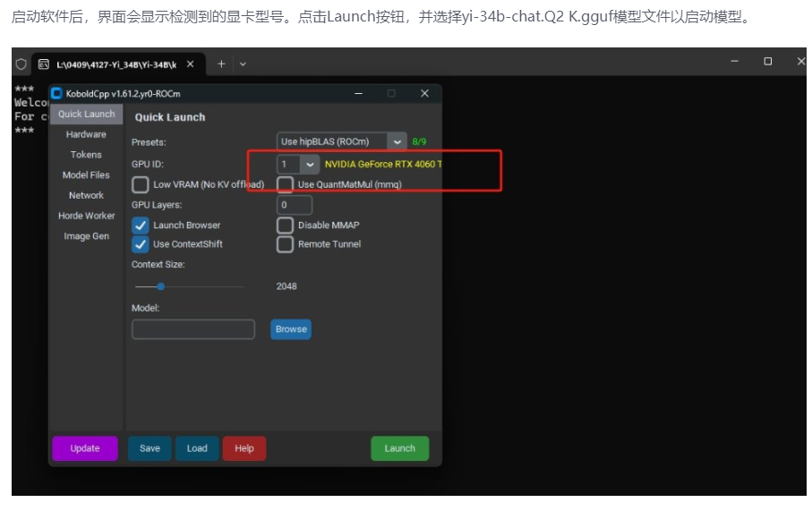This screenshot has width=812, height=511.
Task: Switch to the Hardware tab
Action: click(86, 134)
